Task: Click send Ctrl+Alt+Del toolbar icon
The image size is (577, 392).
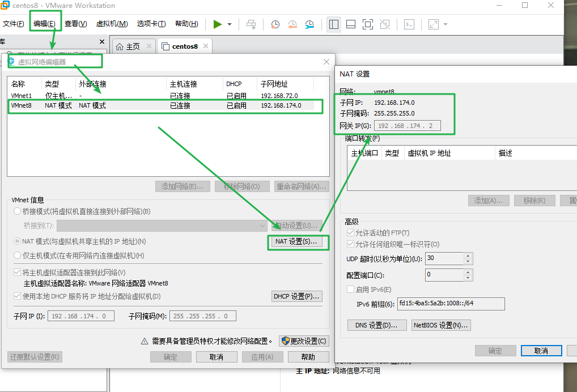Action: tap(251, 24)
